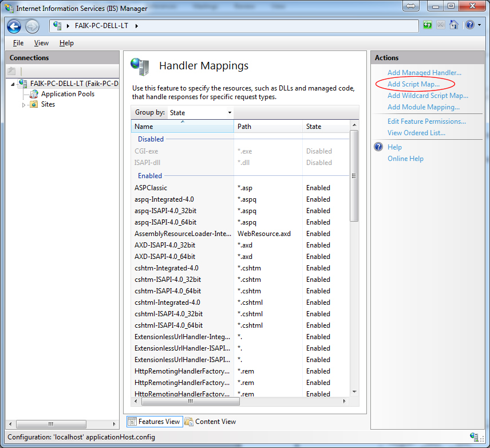490x448 pixels.
Task: Sort by the Path column header
Action: click(x=268, y=127)
